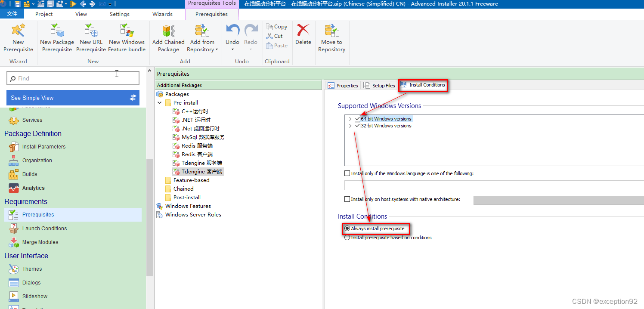Switch to the View ribbon tab
This screenshot has width=644, height=309.
[x=81, y=14]
